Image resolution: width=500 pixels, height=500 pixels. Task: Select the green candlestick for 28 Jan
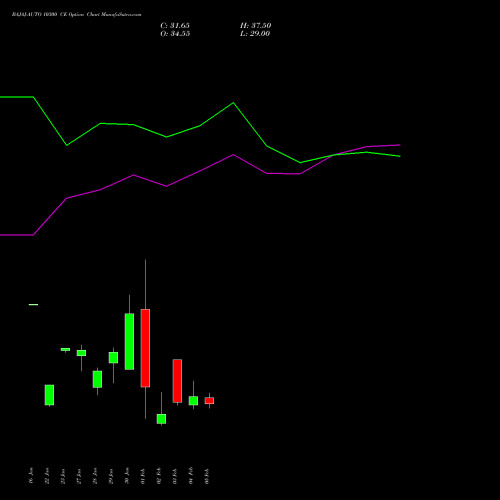97,379
